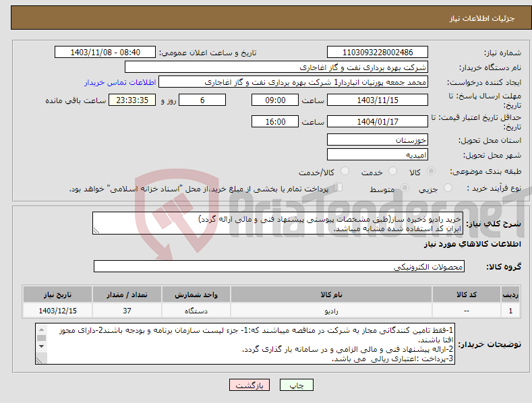Click نام کالا column header

[331, 294]
